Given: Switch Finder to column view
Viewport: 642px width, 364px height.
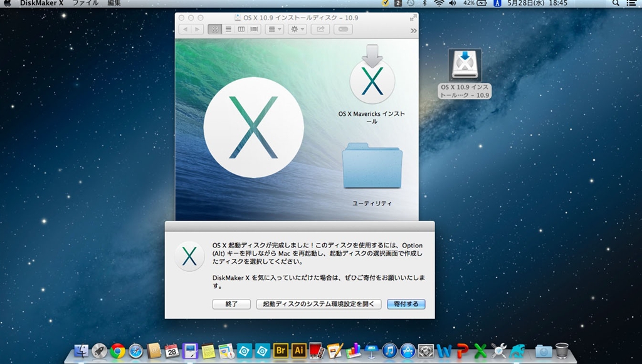Looking at the screenshot, I should click(241, 29).
